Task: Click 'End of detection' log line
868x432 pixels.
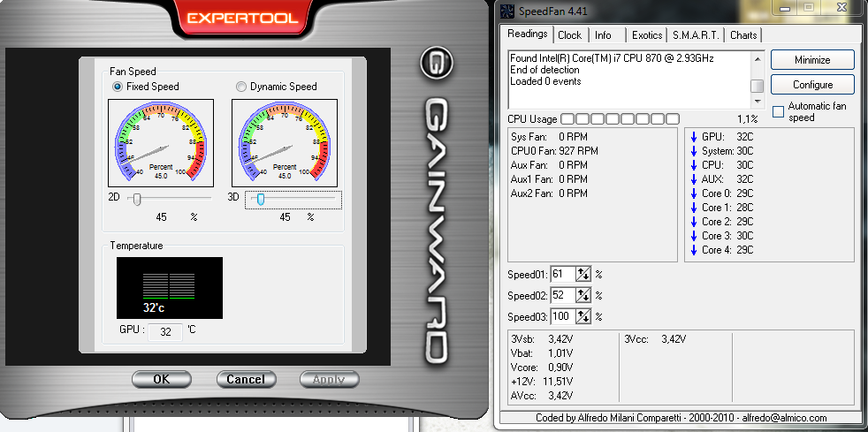Action: [544, 70]
